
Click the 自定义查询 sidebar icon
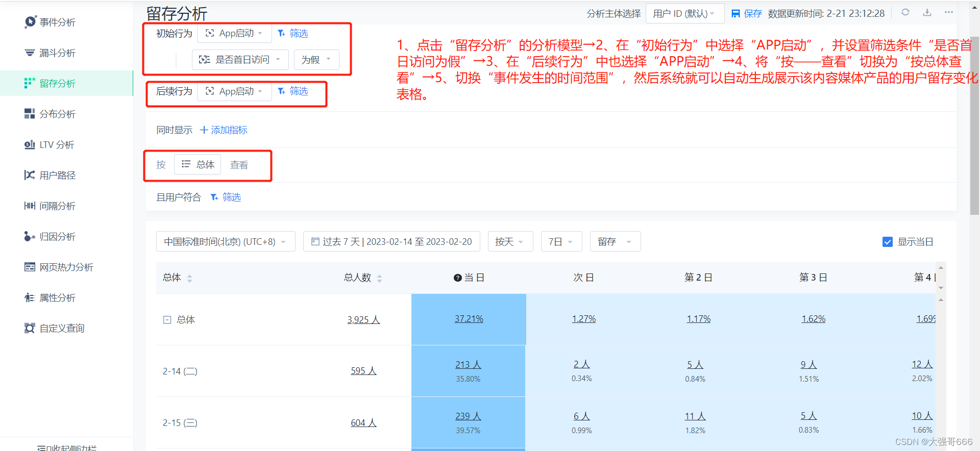pos(30,328)
